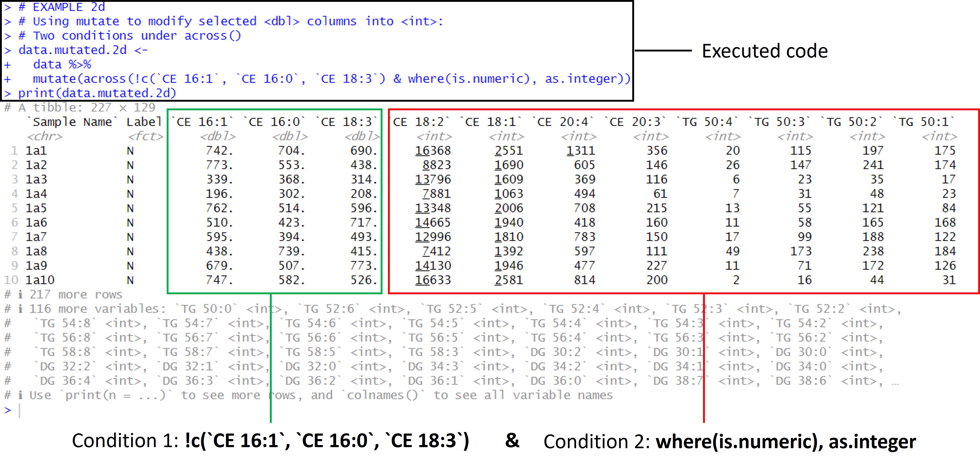
Task: Click value 31 in TG 50:1 row 10
Action: click(949, 280)
